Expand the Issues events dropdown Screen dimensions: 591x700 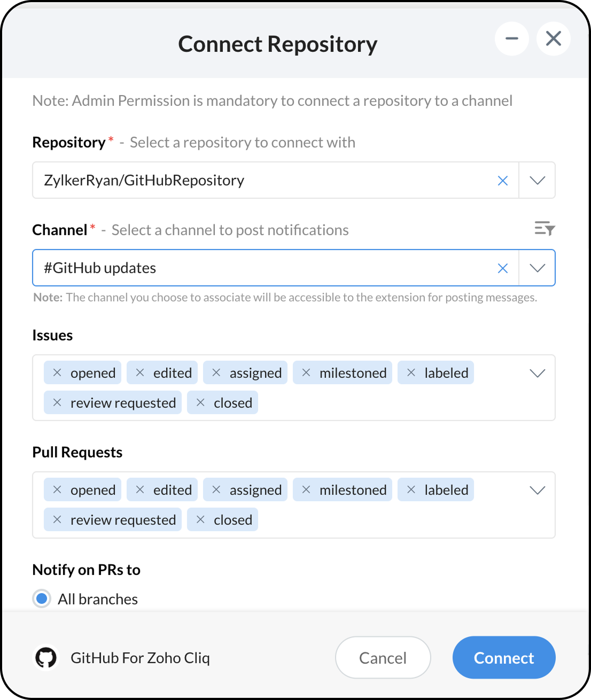pyautogui.click(x=537, y=373)
